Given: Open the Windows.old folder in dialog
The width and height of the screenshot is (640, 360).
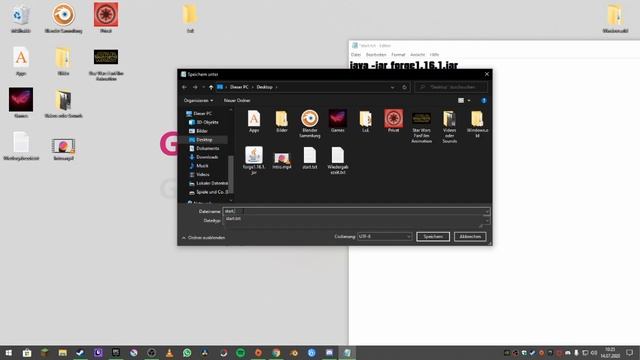Looking at the screenshot, I should (x=477, y=124).
